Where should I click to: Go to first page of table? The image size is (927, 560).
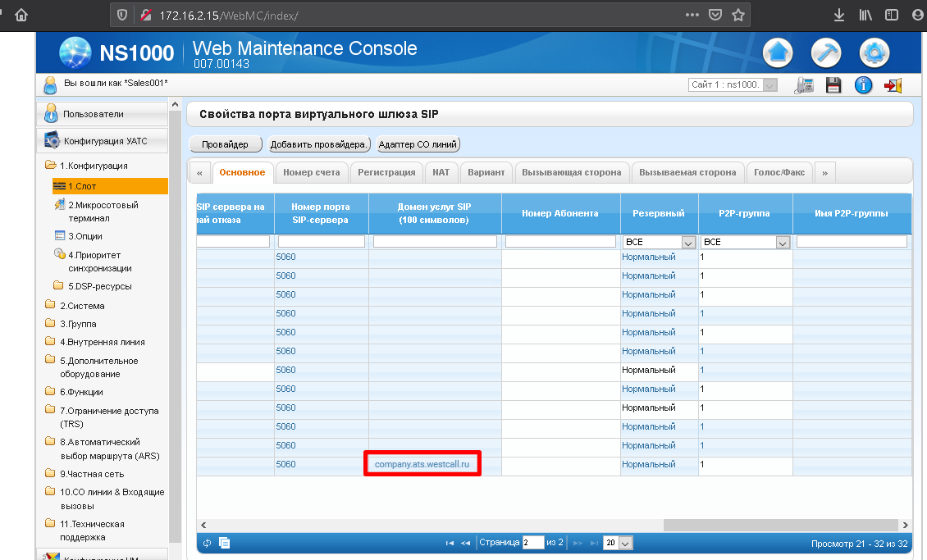[x=450, y=543]
